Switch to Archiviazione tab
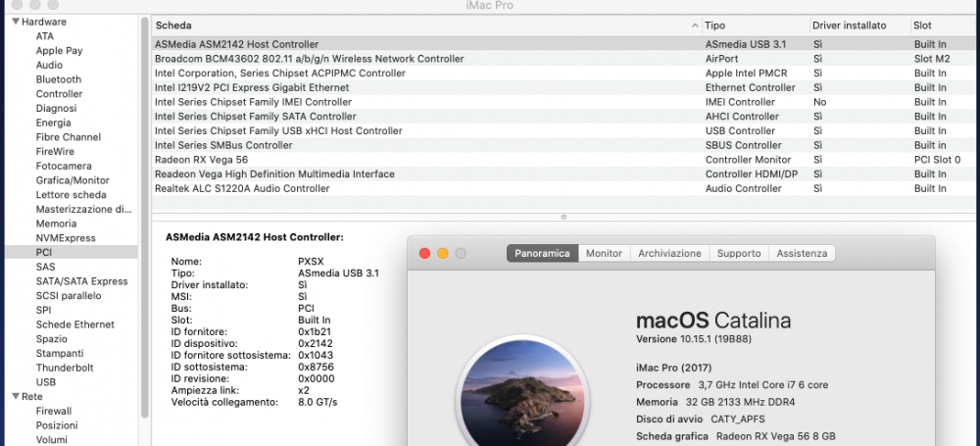Viewport: 980px width, 446px height. tap(670, 253)
